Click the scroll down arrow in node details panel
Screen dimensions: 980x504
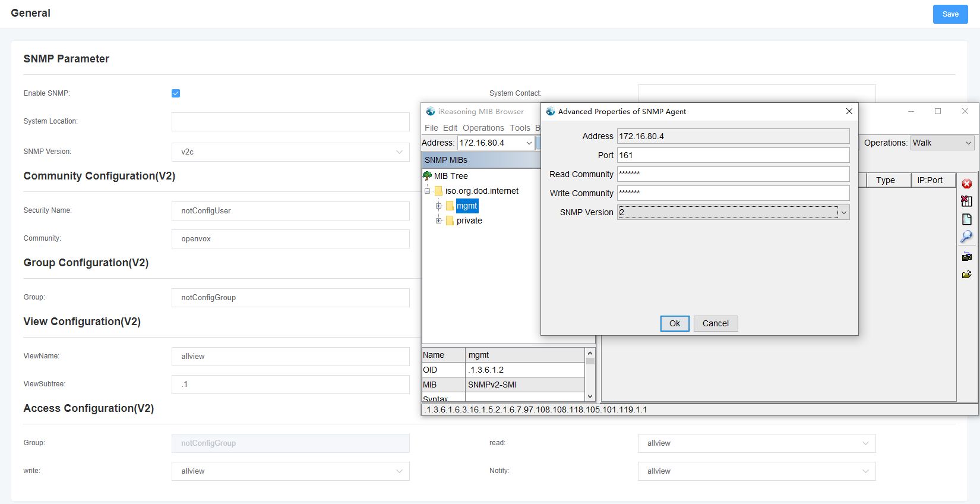click(590, 396)
